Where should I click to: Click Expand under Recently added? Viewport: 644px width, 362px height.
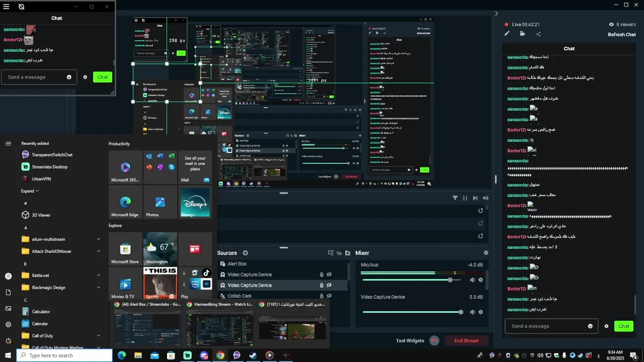coord(30,191)
